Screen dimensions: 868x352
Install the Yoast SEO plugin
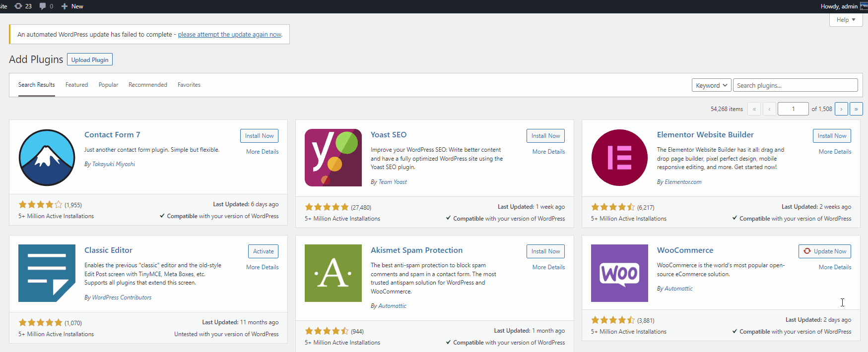coord(545,136)
